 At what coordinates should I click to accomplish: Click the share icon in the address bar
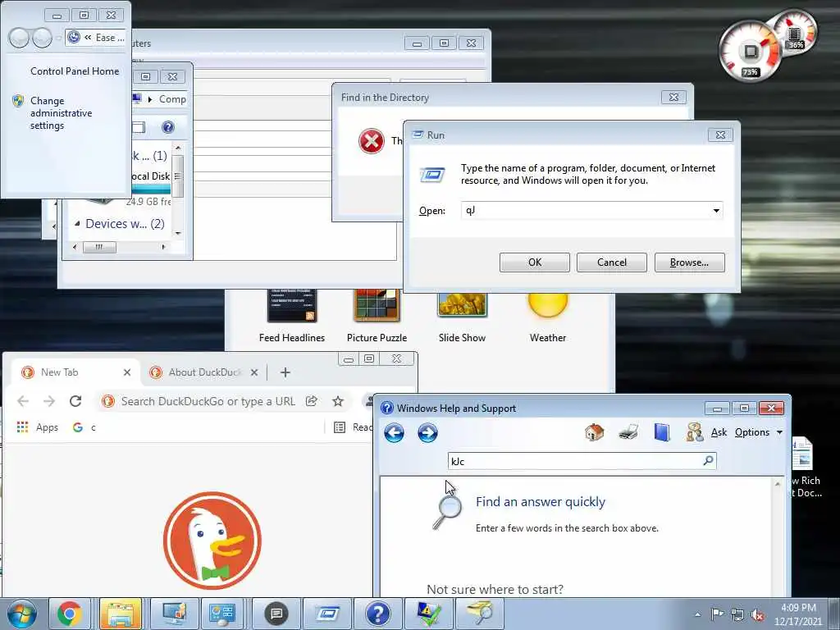pyautogui.click(x=311, y=401)
